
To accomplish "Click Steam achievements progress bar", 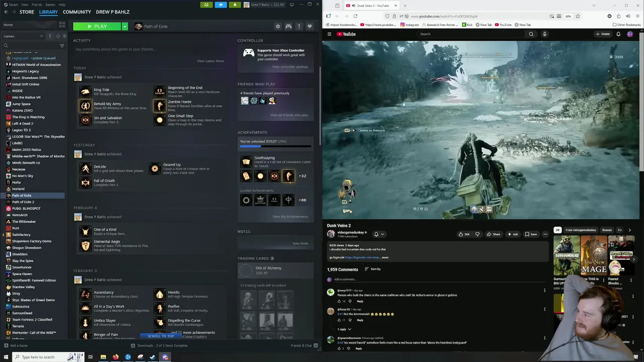I will pyautogui.click(x=275, y=147).
